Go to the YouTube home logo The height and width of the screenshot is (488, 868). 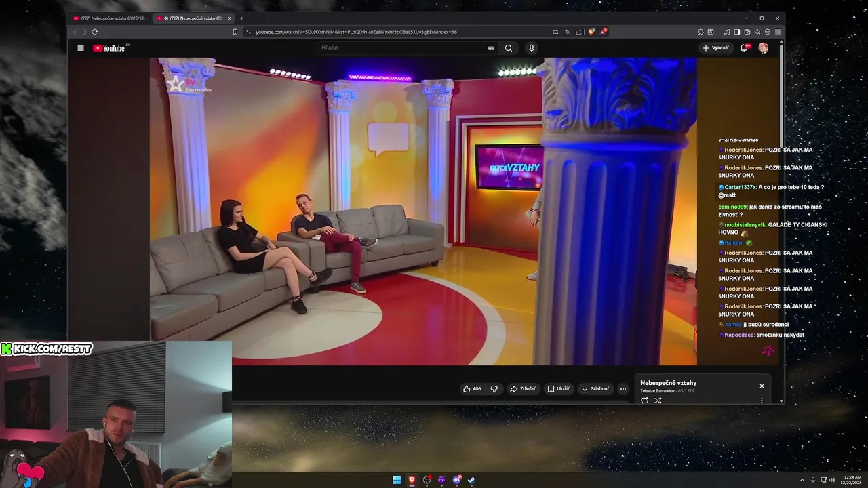109,48
